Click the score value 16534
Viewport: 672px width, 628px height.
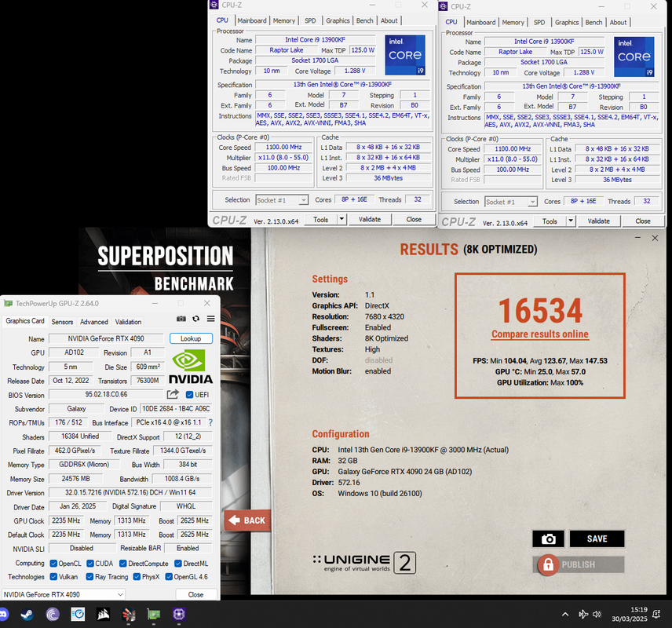[x=540, y=310]
